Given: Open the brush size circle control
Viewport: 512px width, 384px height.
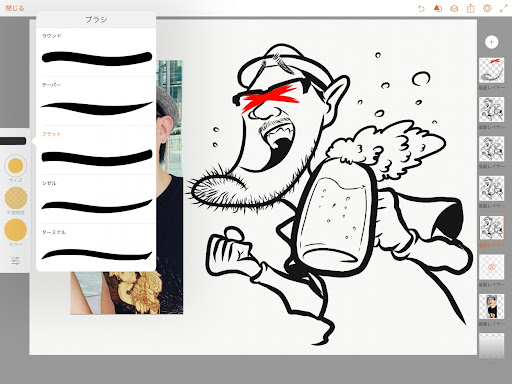Looking at the screenshot, I should coord(15,166).
